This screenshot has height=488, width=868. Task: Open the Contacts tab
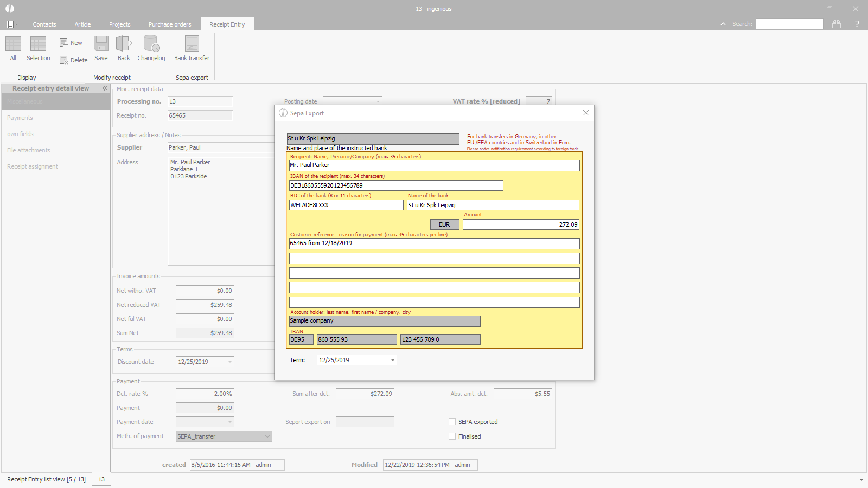[44, 24]
